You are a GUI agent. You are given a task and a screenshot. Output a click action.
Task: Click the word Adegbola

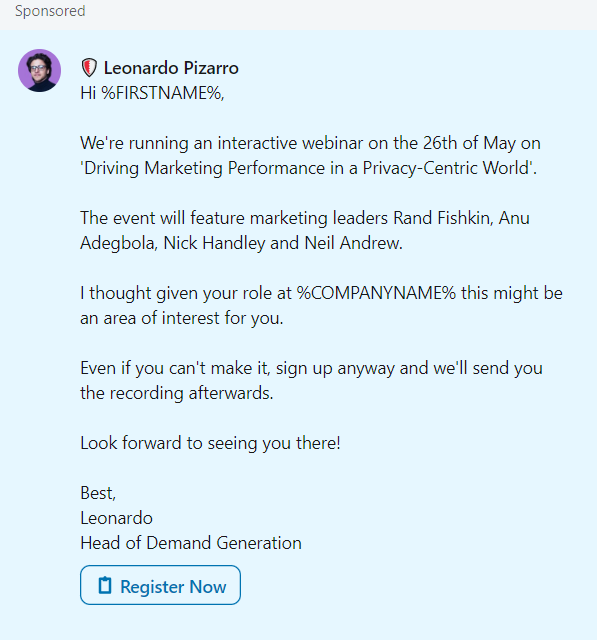[118, 243]
